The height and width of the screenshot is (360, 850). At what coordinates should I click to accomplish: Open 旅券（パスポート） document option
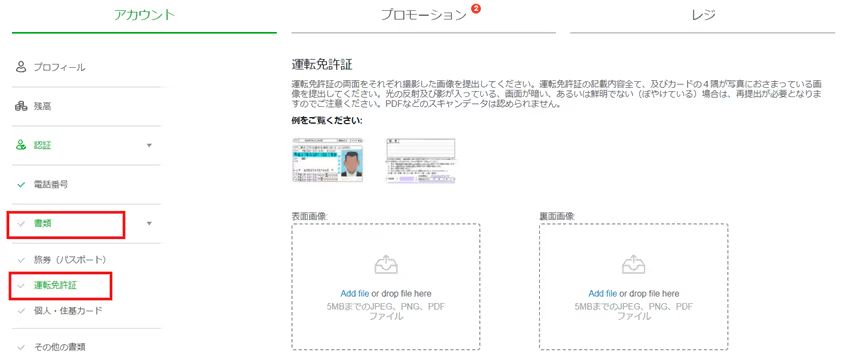(x=70, y=260)
